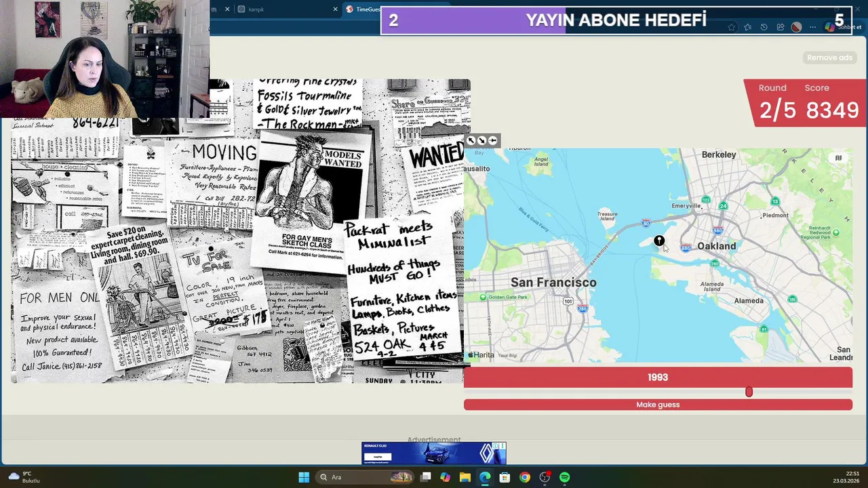Submit with the Make guess button

click(658, 405)
